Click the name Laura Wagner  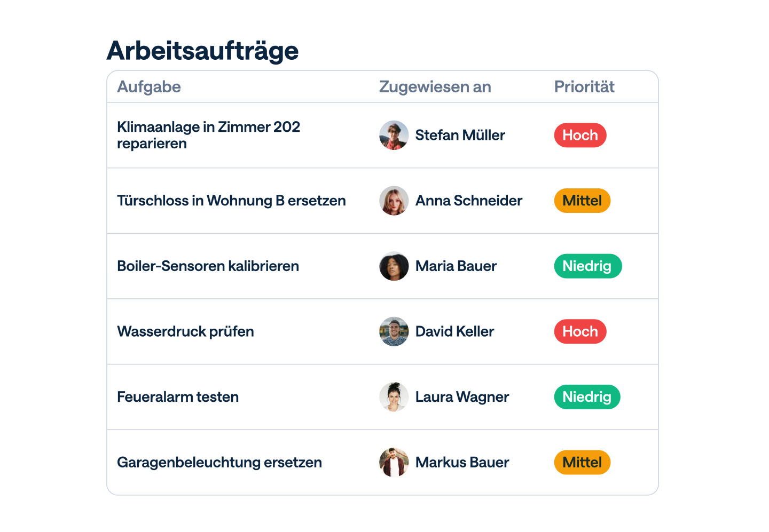point(462,397)
